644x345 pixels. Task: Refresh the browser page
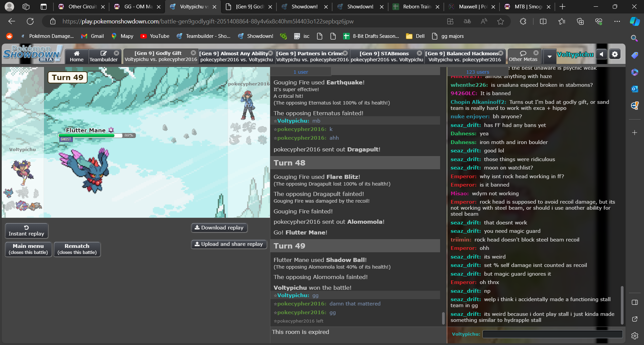[x=30, y=21]
